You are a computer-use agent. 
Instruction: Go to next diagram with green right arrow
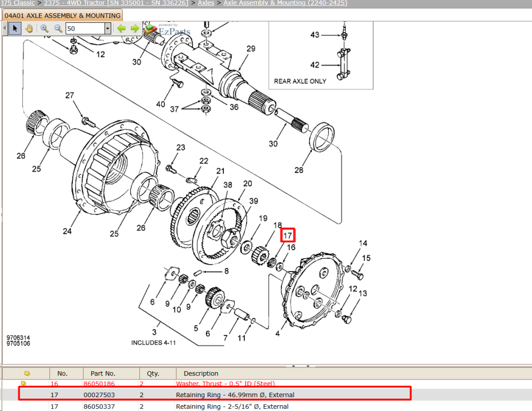pyautogui.click(x=135, y=28)
